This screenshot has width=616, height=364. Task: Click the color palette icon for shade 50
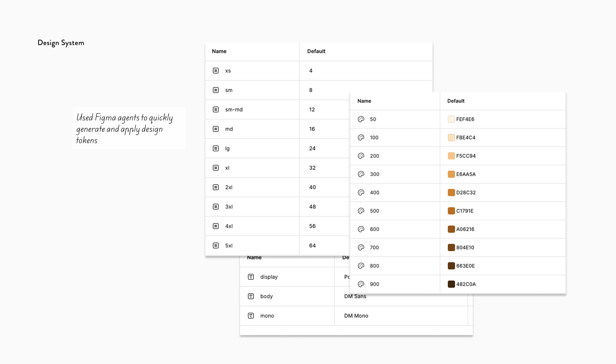(361, 119)
